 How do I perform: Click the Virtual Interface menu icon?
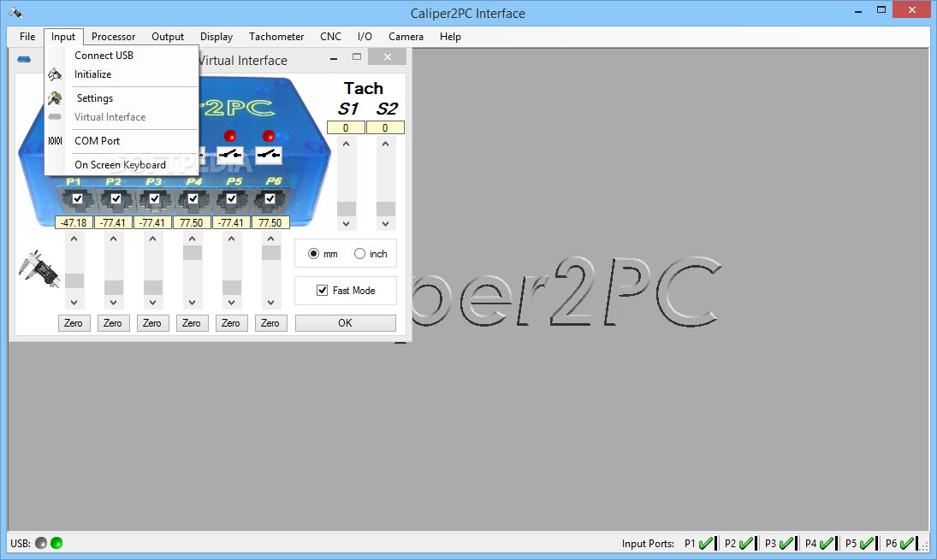point(55,117)
